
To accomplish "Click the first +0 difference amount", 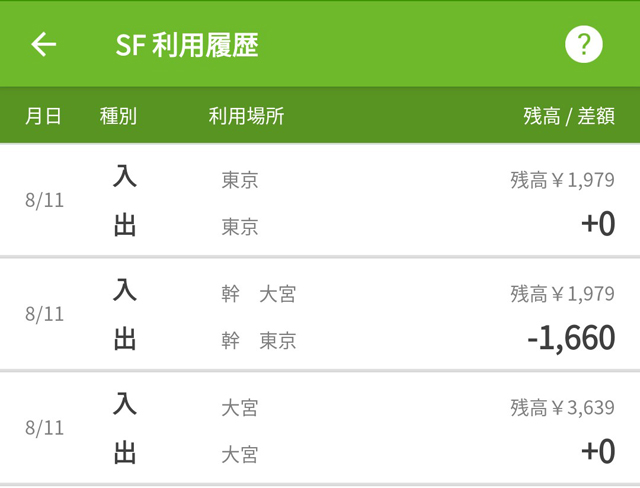I will click(598, 224).
